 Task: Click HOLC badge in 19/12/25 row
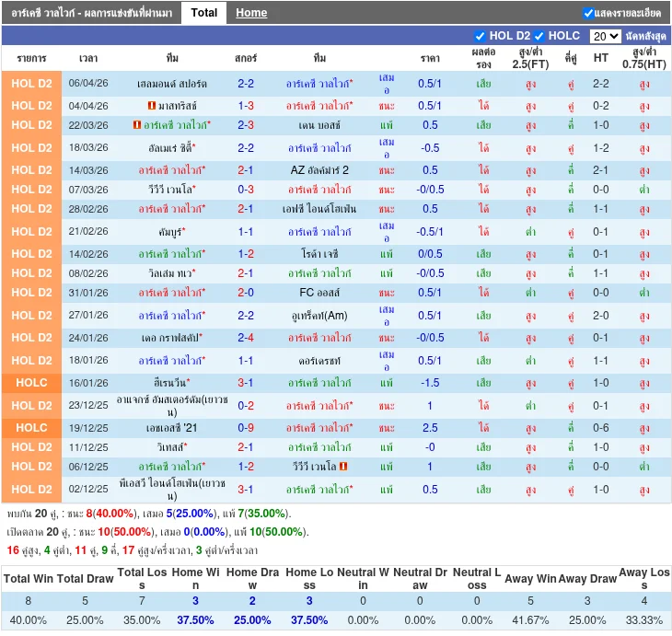pos(31,428)
